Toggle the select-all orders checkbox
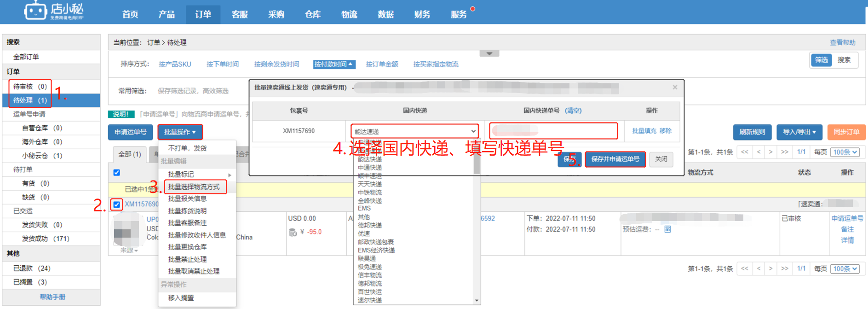868x309 pixels. coord(117,173)
